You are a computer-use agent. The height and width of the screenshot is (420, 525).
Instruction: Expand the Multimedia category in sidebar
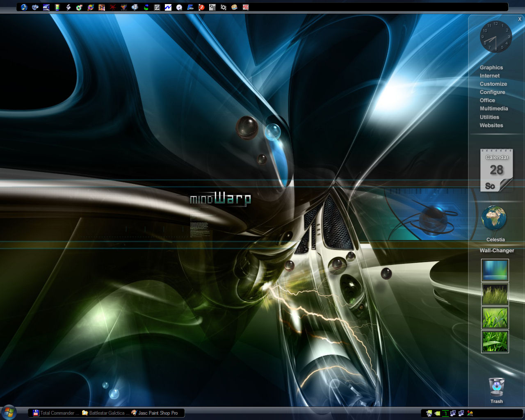(x=494, y=109)
